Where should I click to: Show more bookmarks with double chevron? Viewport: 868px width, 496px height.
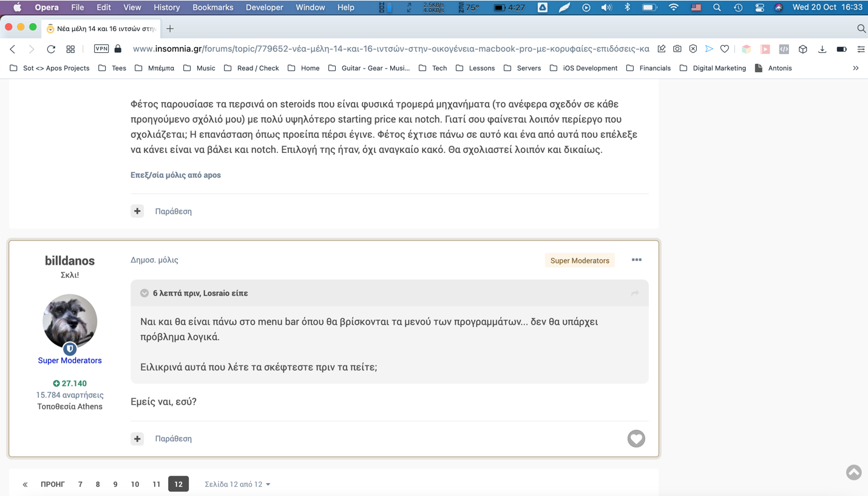[856, 68]
